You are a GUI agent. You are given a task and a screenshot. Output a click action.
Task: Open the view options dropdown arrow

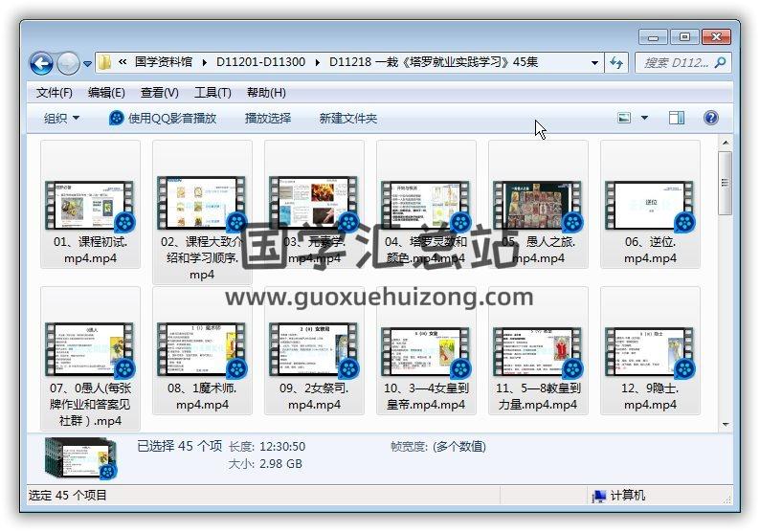coord(644,118)
